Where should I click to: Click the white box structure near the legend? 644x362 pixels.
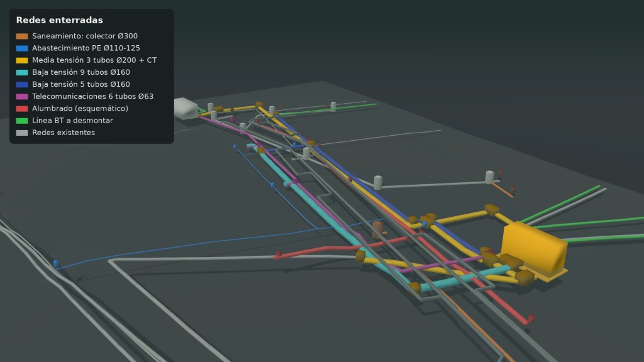(x=186, y=108)
